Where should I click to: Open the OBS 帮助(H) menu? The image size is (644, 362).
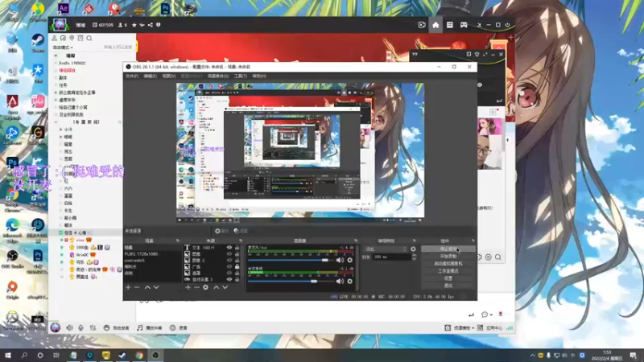(x=259, y=76)
